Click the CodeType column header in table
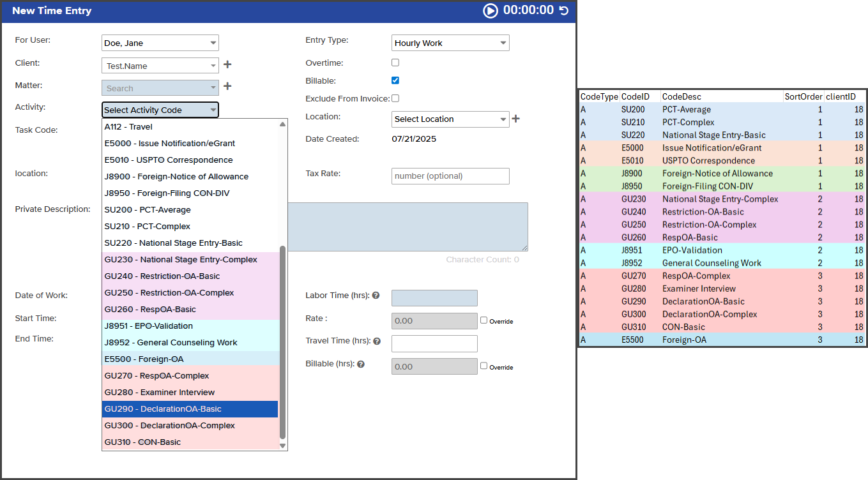 click(599, 96)
